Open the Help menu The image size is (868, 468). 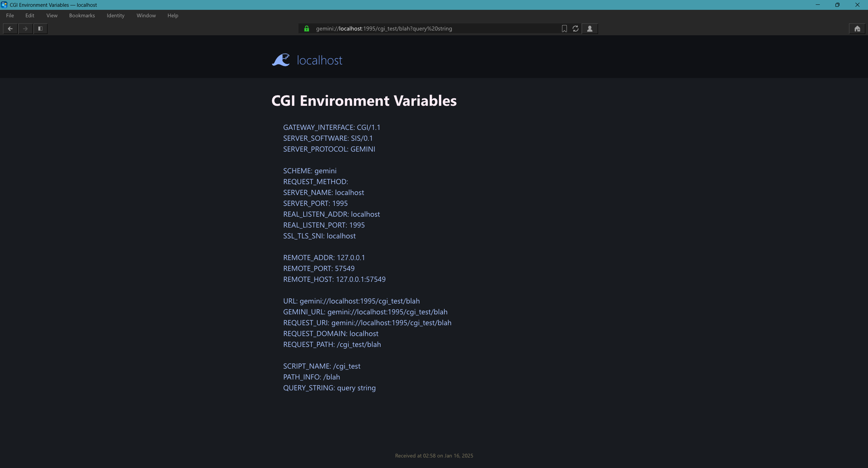(173, 16)
